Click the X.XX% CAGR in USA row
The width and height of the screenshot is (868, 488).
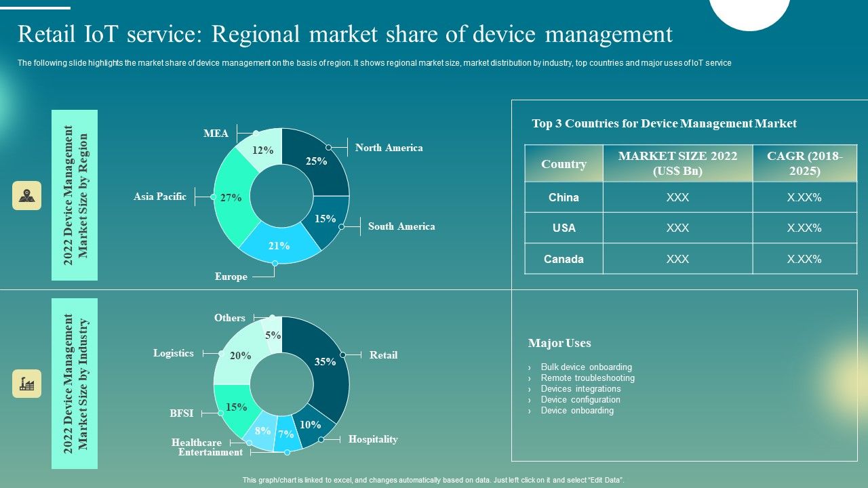point(805,228)
